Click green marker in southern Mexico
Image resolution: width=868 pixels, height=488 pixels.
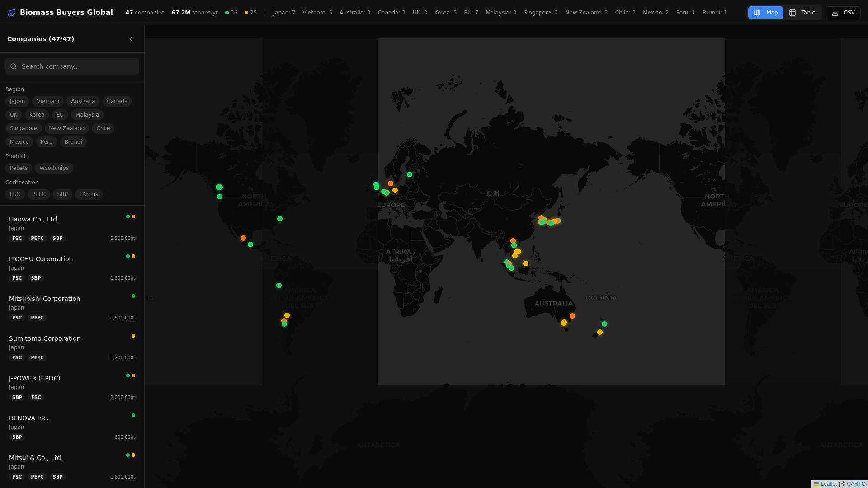coord(250,244)
